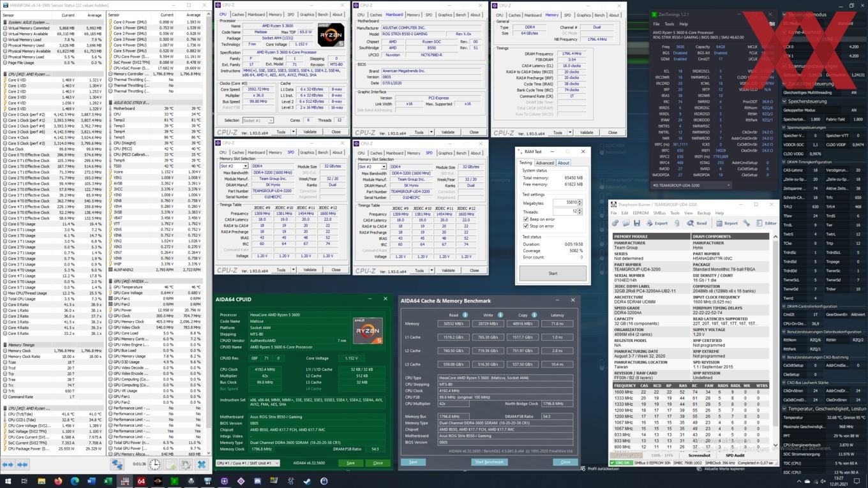Click Report in Thaiphoon Burner toolbar
This screenshot has width=868, height=488.
pos(727,223)
